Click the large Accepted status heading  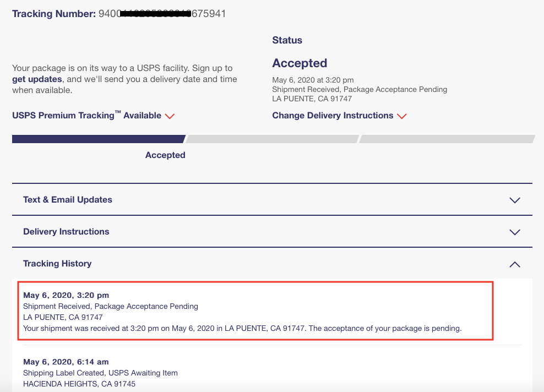tap(300, 63)
